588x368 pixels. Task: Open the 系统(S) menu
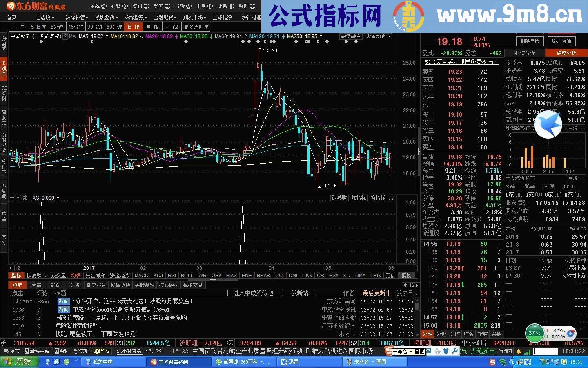coord(98,6)
